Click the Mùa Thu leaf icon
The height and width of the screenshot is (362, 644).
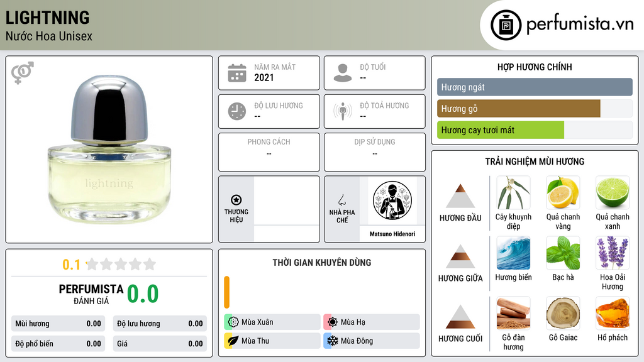pos(233,341)
